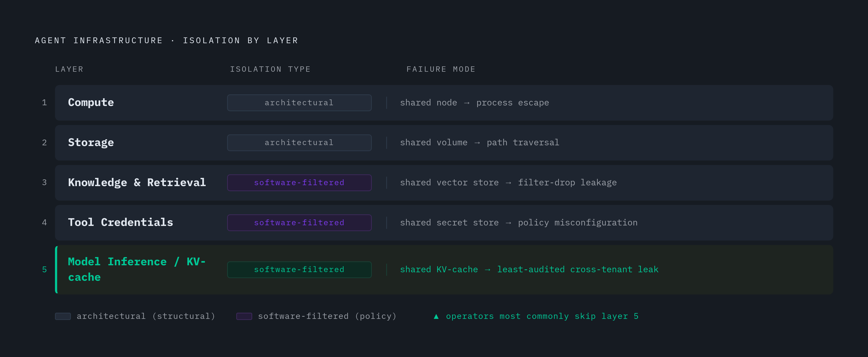This screenshot has height=357, width=868.
Task: Click the FAILURE MODE column header
Action: coord(441,69)
